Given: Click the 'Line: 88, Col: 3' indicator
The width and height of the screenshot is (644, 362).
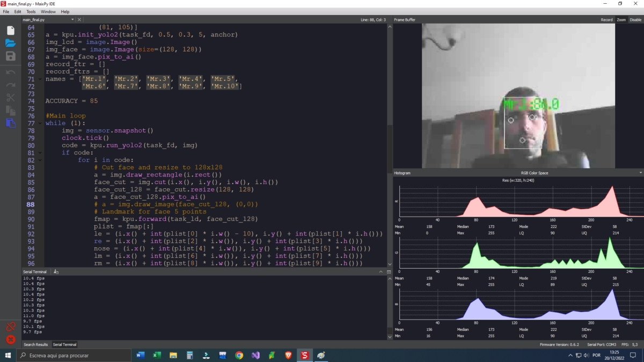Looking at the screenshot, I should click(372, 20).
